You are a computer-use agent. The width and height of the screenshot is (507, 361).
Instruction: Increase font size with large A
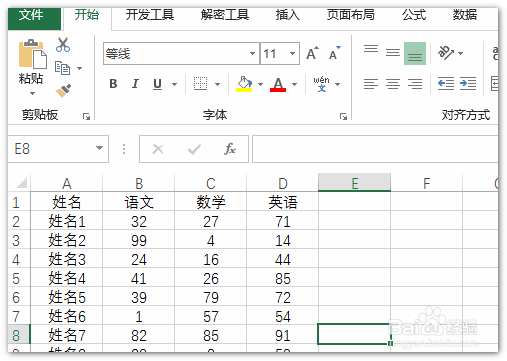312,53
